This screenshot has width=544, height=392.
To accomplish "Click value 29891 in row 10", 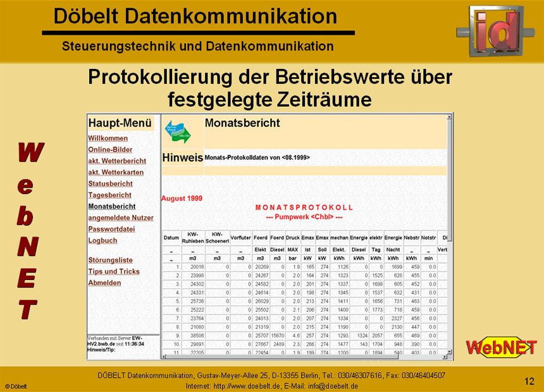I will click(x=197, y=344).
